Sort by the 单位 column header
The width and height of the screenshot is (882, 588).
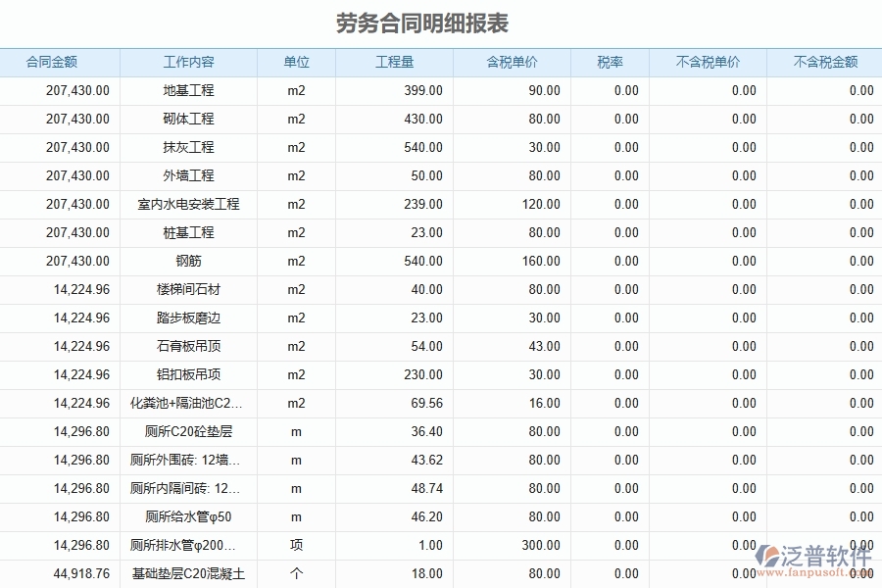tap(296, 62)
